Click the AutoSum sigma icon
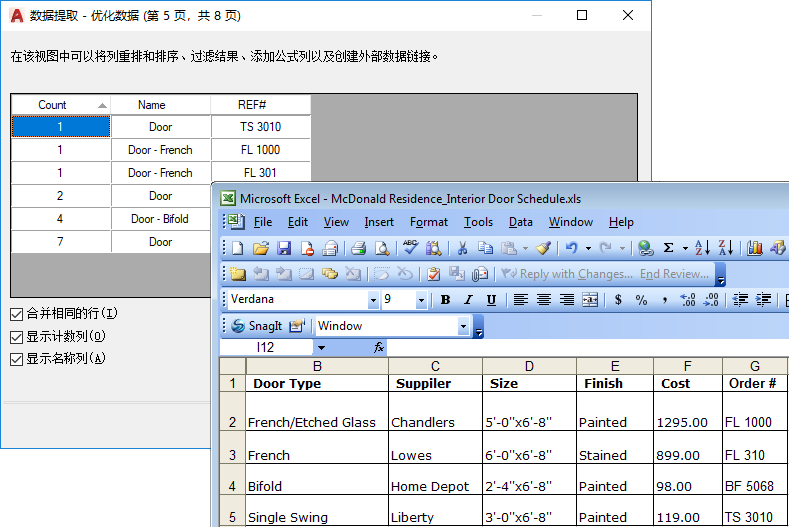Viewport: 789px width, 527px height. click(x=668, y=248)
